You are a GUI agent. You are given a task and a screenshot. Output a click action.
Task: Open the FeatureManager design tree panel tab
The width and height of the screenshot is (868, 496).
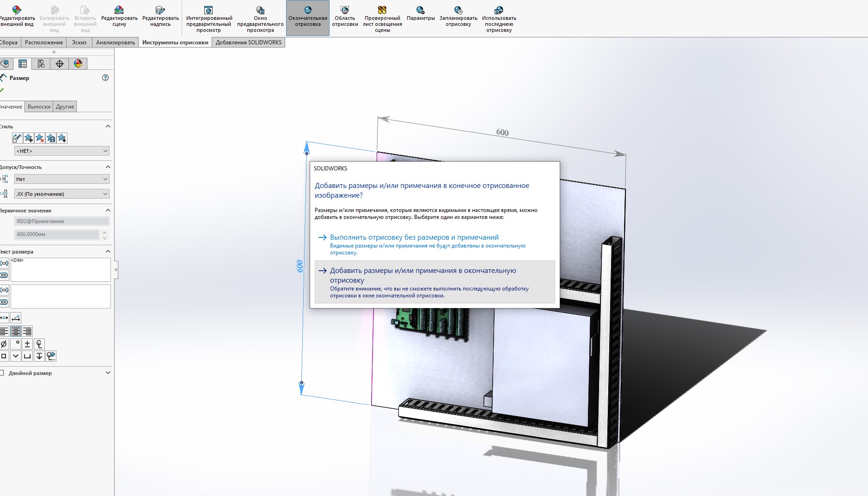tap(5, 64)
